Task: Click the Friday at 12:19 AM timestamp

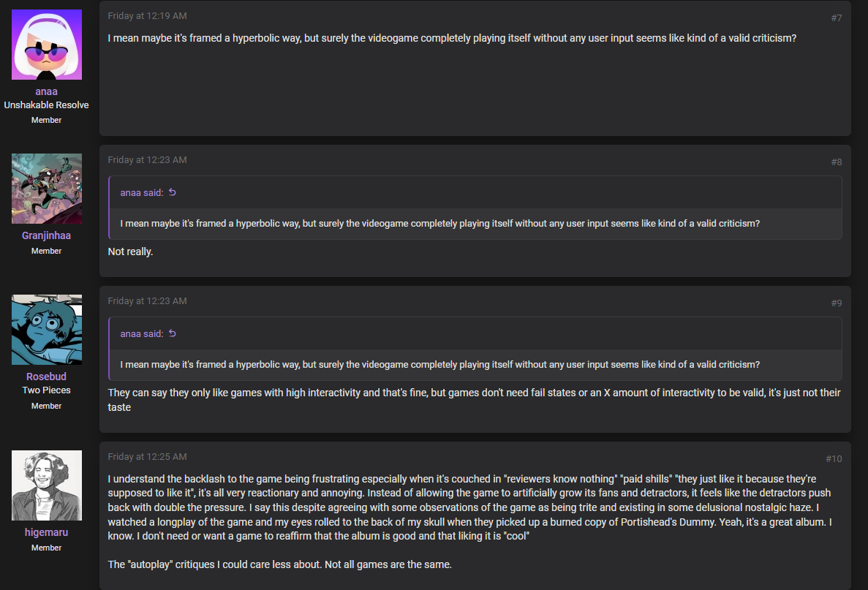Action: [x=147, y=15]
